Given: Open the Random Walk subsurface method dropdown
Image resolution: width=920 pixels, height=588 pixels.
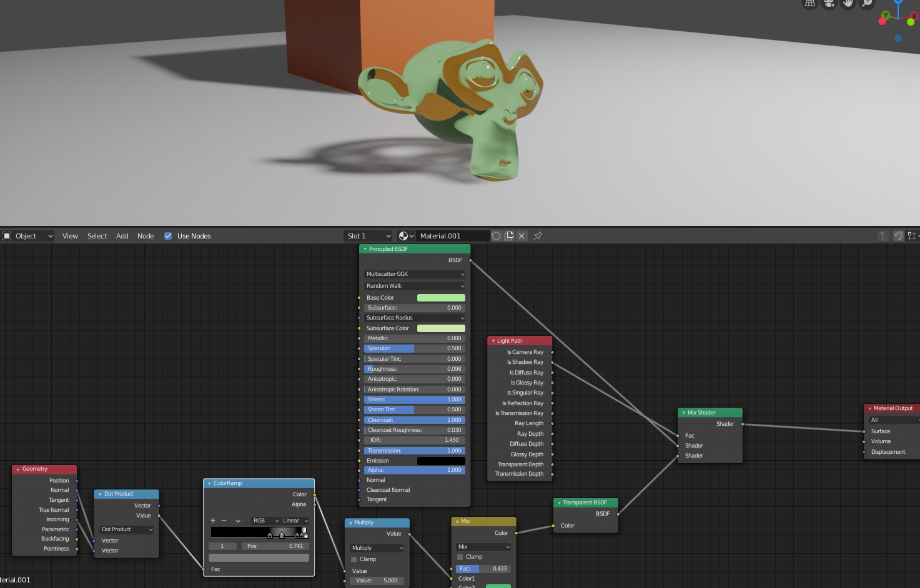Looking at the screenshot, I should click(x=415, y=286).
